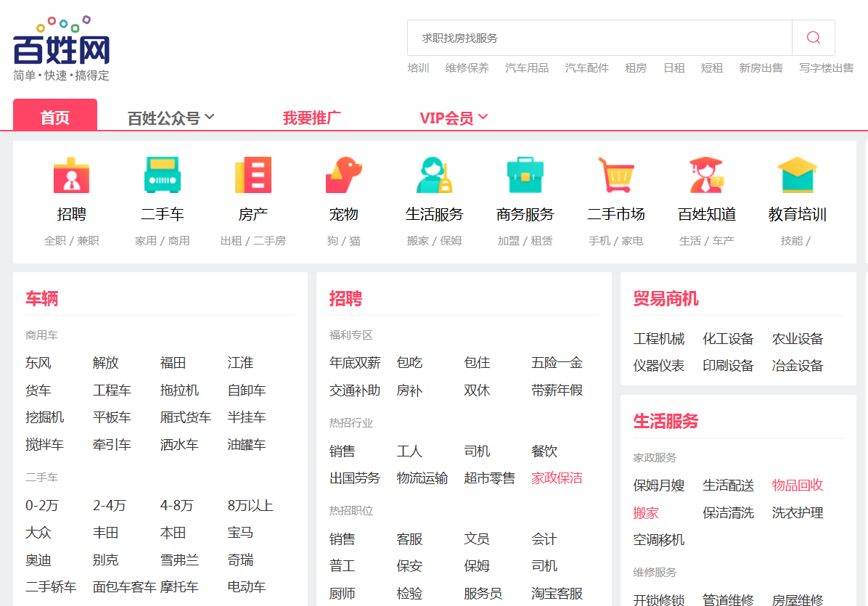Click the 汽车配件 hot search link
The width and height of the screenshot is (868, 606).
coord(587,68)
